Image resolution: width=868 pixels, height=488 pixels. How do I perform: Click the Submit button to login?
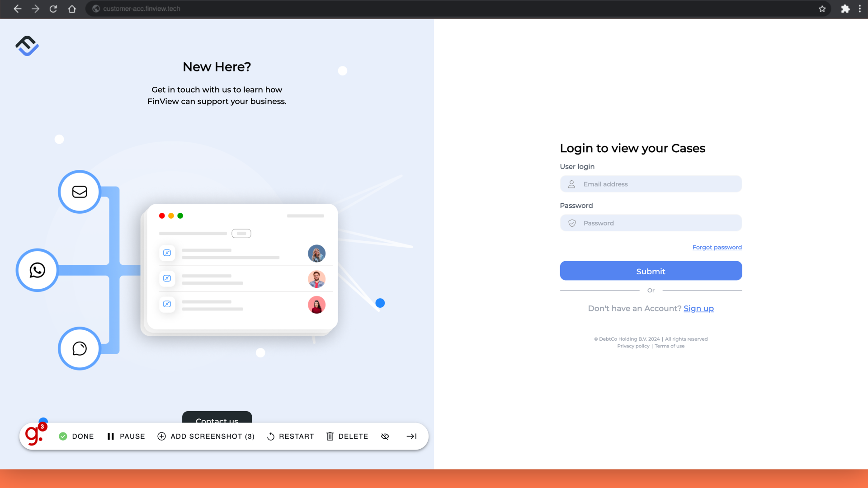pos(651,271)
